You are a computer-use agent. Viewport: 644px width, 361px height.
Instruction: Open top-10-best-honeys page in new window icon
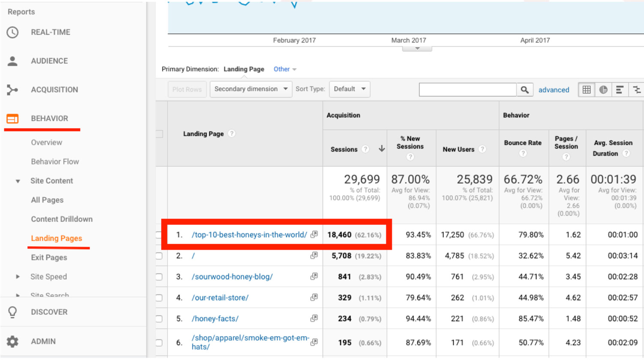point(314,234)
